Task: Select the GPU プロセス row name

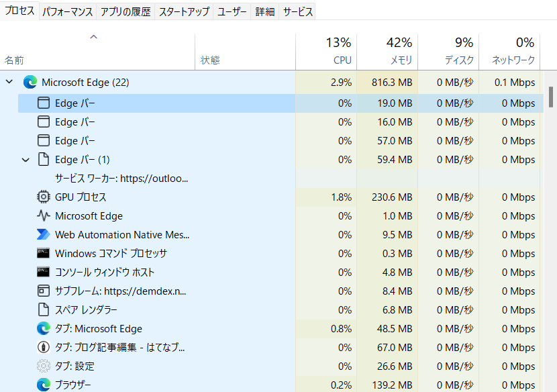Action: tap(81, 197)
